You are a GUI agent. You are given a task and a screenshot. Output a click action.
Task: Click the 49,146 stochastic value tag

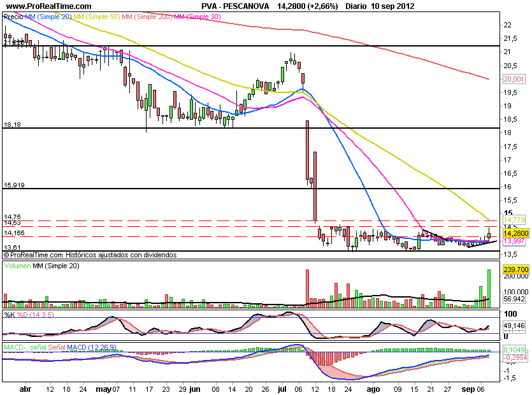pos(514,324)
